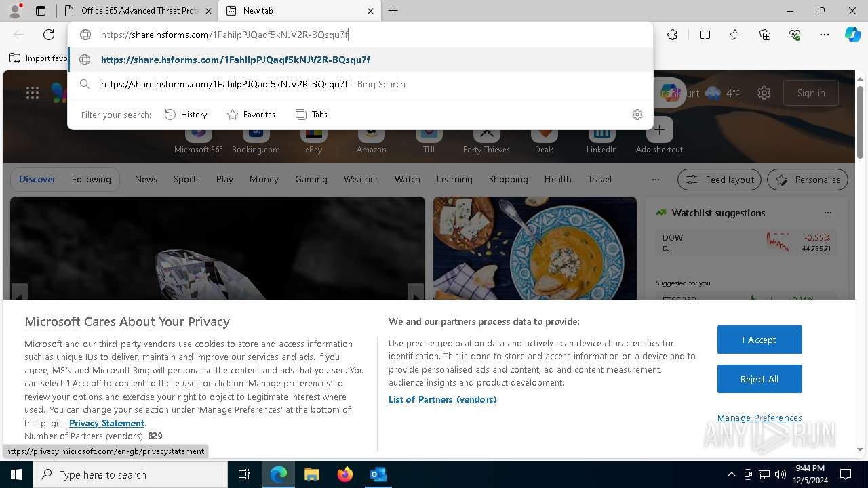Screen dimensions: 868x488
Task: Open the News category
Action: [x=146, y=179]
